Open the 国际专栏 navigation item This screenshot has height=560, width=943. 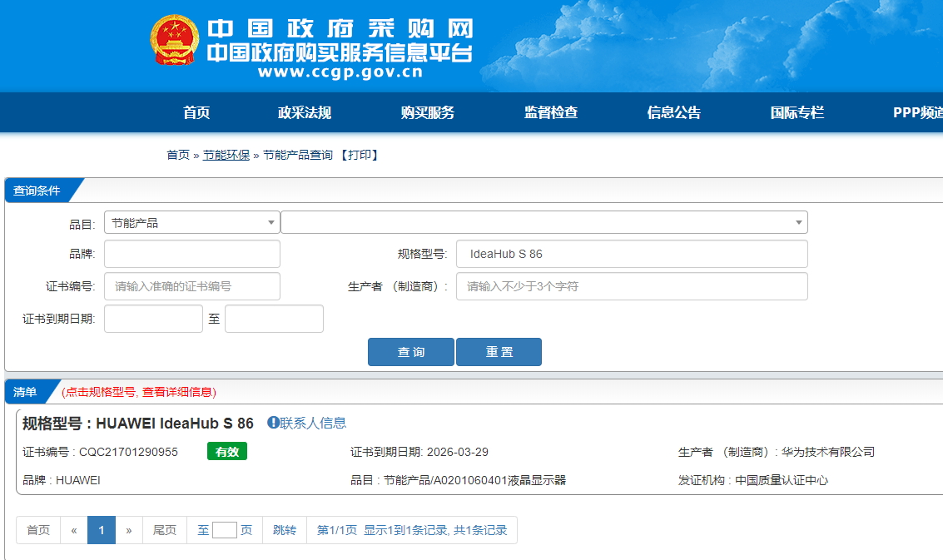point(797,112)
